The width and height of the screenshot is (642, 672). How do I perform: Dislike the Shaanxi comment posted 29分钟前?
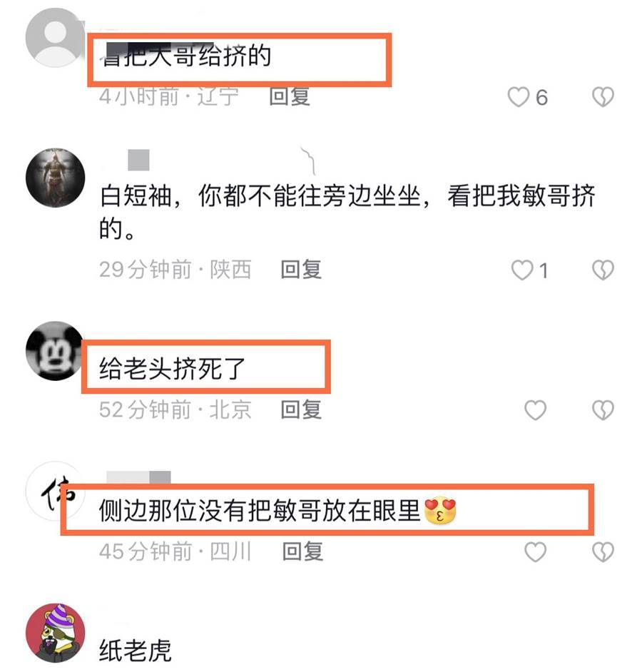pyautogui.click(x=603, y=270)
